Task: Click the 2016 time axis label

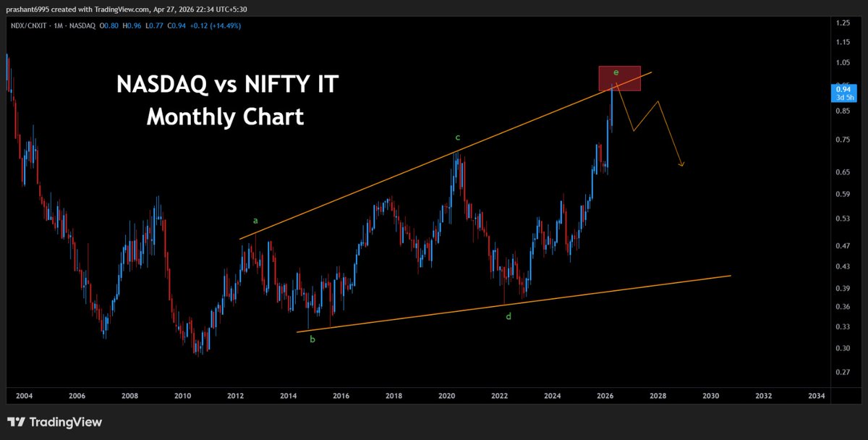Action: (341, 396)
